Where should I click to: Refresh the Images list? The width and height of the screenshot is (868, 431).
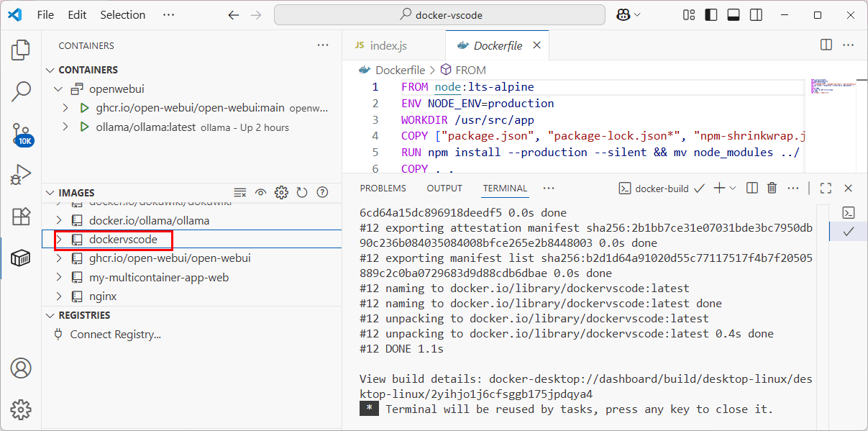pos(302,193)
